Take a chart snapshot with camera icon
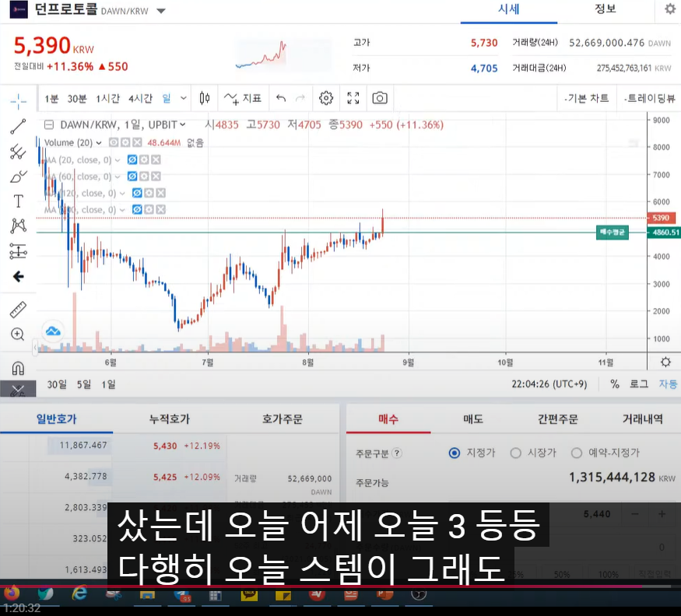The image size is (681, 616). [380, 98]
